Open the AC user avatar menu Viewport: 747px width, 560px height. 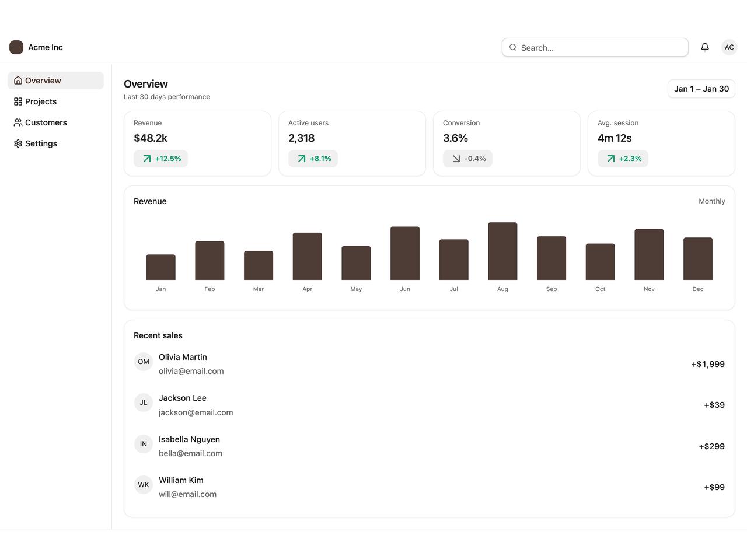[729, 47]
